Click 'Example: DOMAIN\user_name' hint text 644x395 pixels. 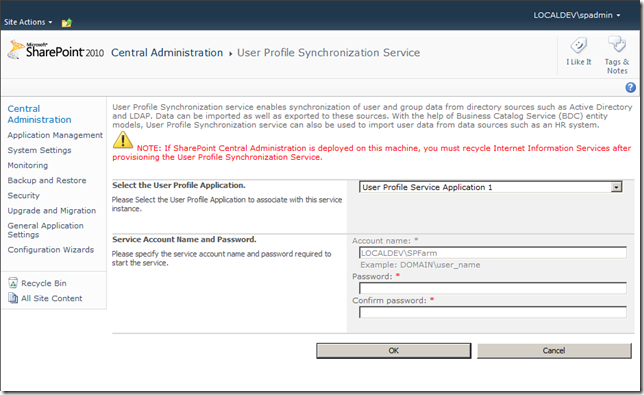click(420, 265)
